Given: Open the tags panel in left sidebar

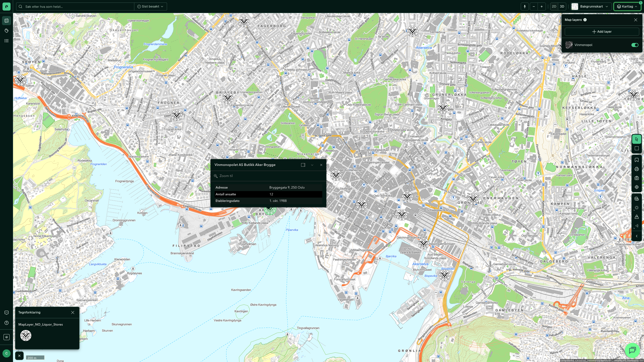Looking at the screenshot, I should (x=7, y=31).
